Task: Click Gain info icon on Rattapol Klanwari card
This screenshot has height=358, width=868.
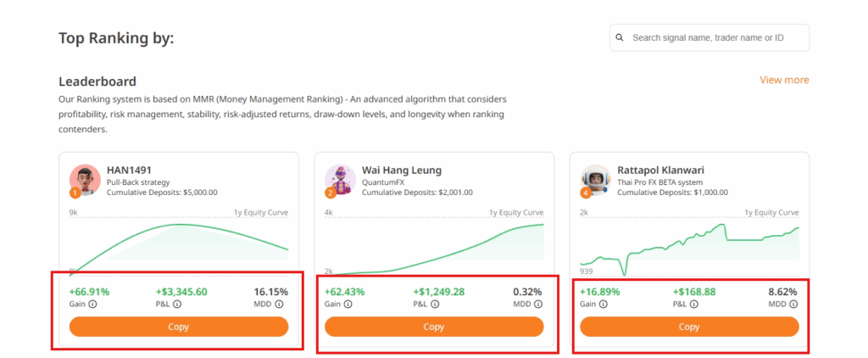Action: [603, 304]
